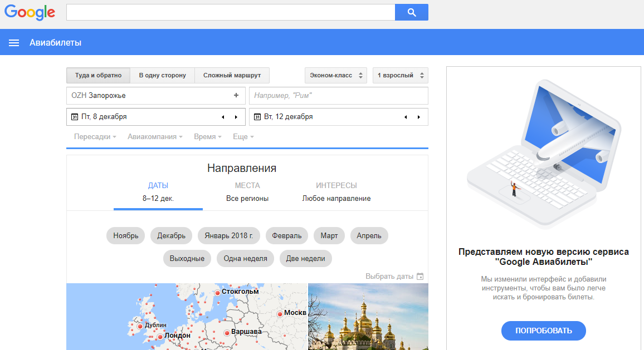The height and width of the screenshot is (350, 644).
Task: Select the Сложный маршрут trip type
Action: tap(232, 76)
